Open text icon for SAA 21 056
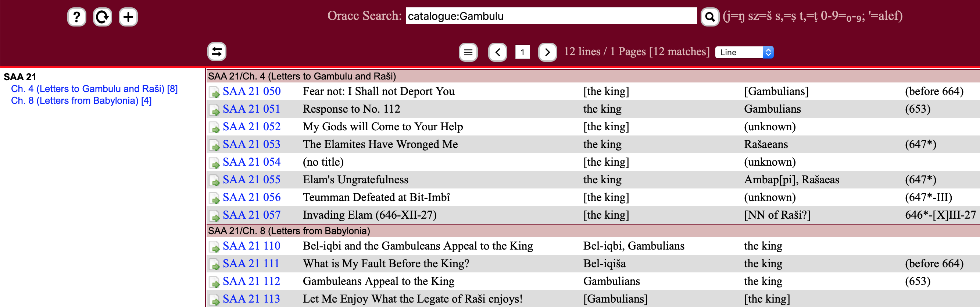The image size is (980, 307). tap(215, 198)
